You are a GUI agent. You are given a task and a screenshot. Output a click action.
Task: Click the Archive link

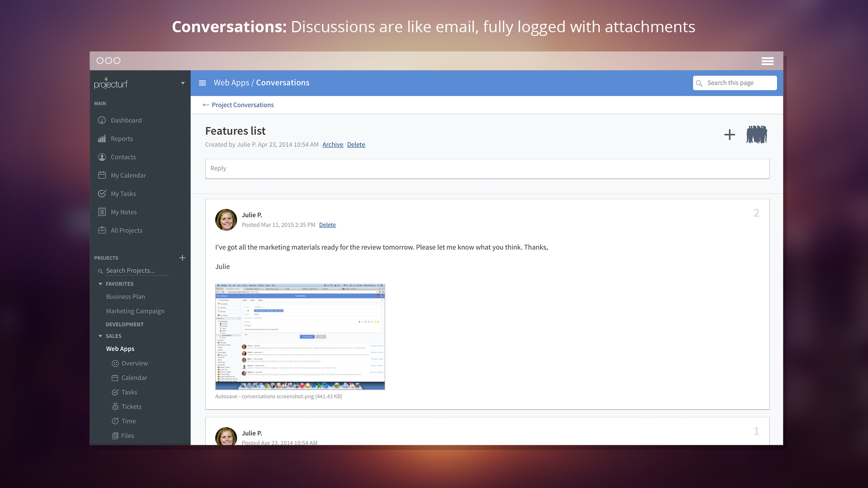[333, 144]
